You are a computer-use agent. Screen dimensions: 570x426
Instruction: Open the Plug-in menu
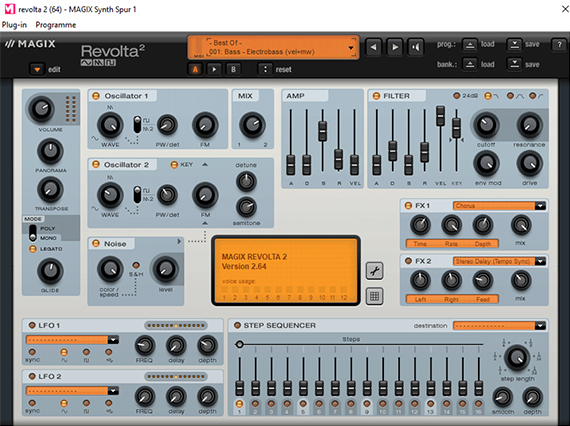[14, 25]
